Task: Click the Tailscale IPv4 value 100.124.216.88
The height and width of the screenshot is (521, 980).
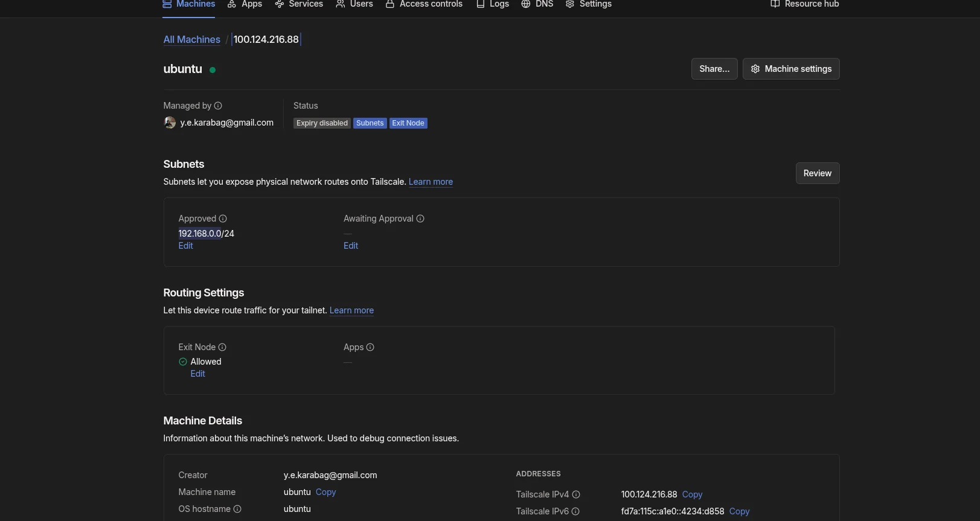Action: tap(649, 494)
